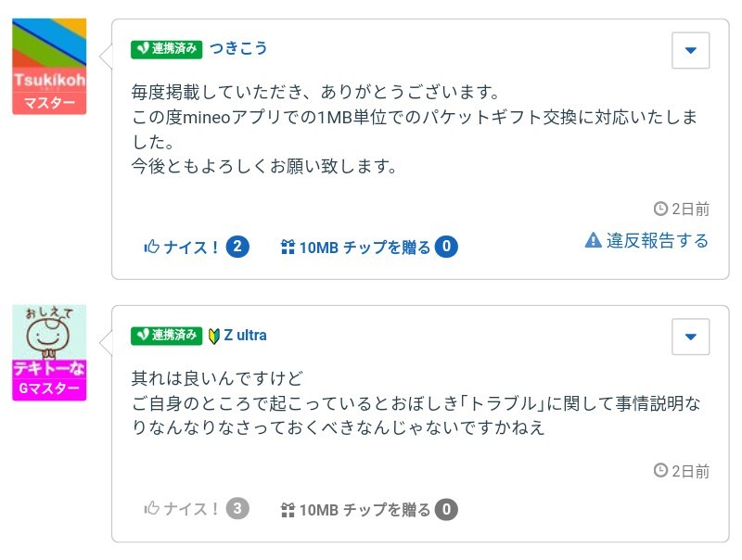Viewport: 742px width, 560px height.
Task: Open つきこう user profile link
Action: [x=238, y=48]
